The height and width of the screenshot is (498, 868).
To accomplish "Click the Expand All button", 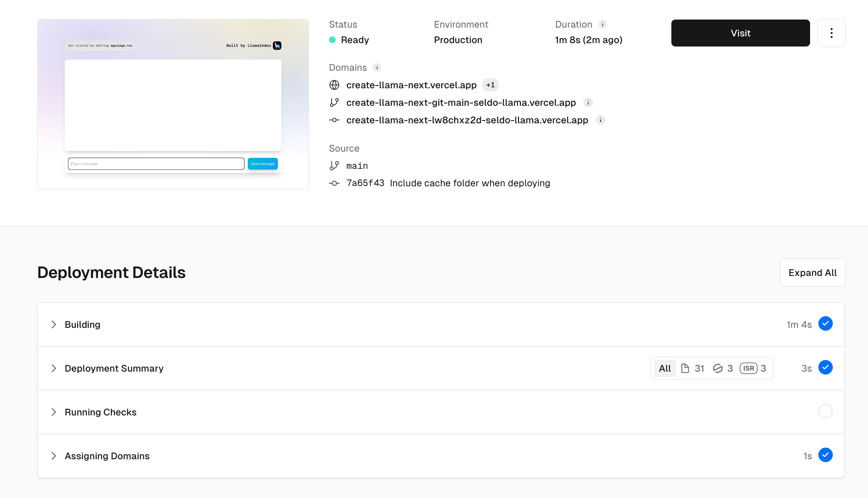I will (812, 273).
